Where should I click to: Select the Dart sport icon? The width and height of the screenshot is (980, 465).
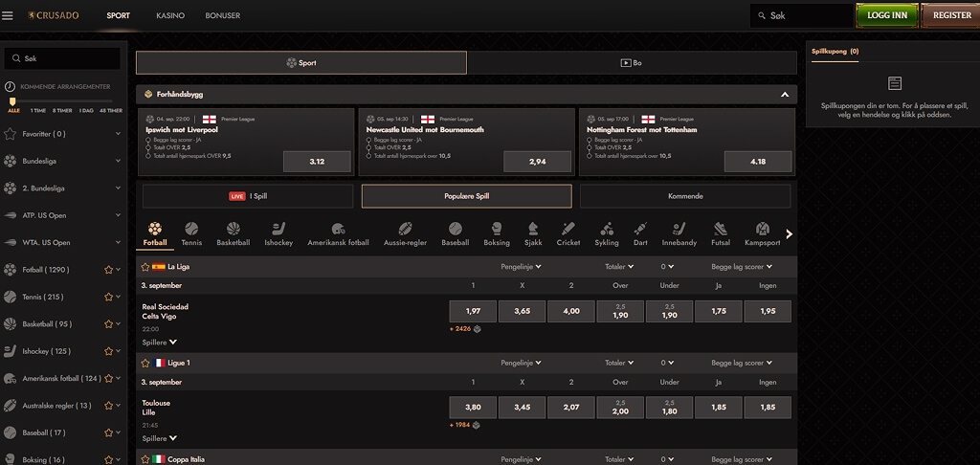(x=640, y=229)
